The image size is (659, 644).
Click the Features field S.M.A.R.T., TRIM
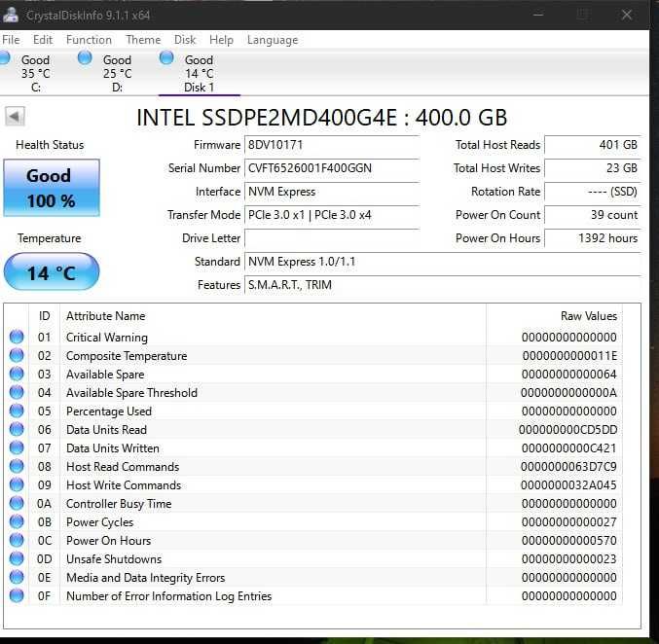(x=443, y=285)
